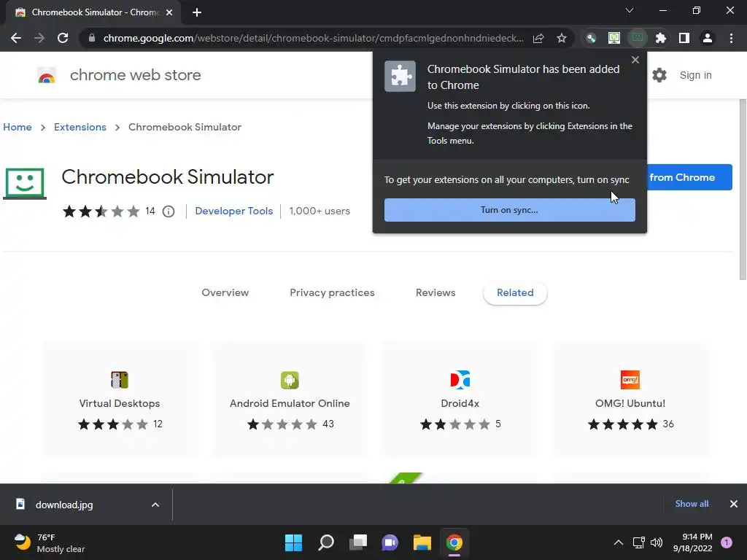747x560 pixels.
Task: Close the extension added popup
Action: (x=635, y=60)
